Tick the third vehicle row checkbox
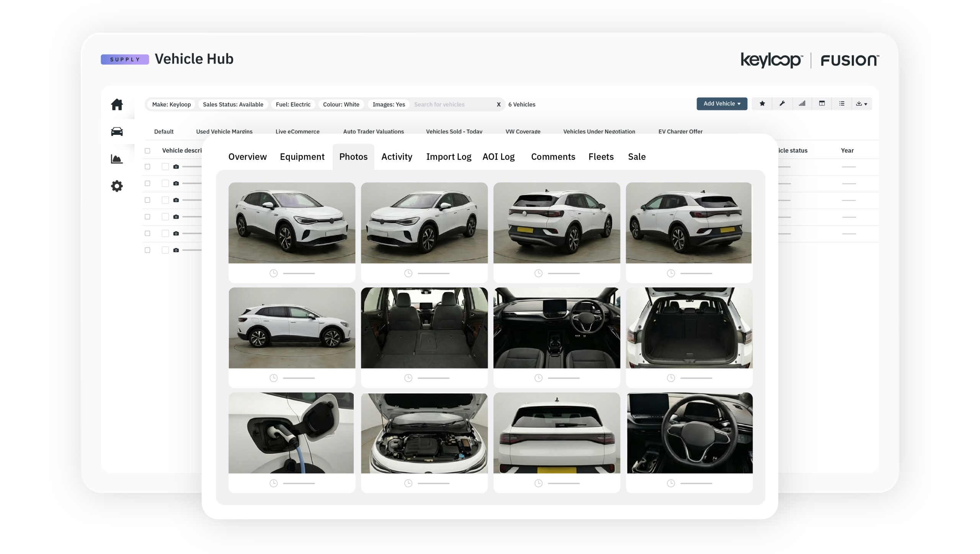The width and height of the screenshot is (980, 554). [x=147, y=200]
